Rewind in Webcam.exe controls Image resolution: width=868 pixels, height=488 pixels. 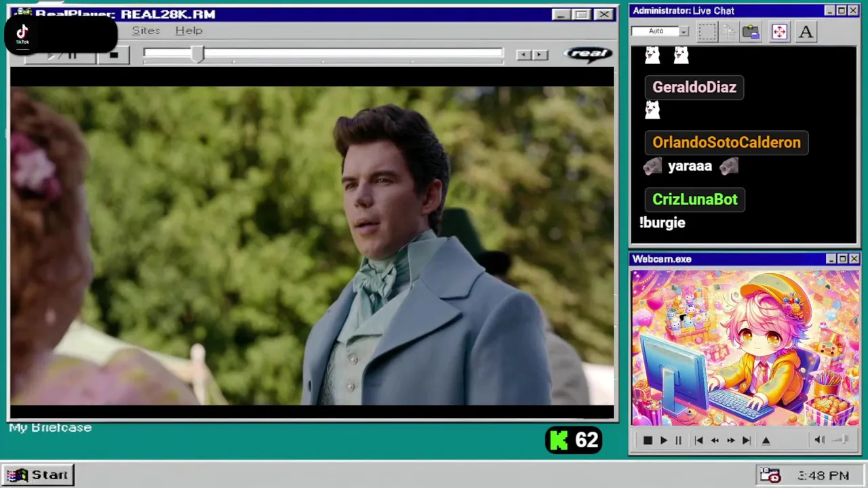point(715,441)
